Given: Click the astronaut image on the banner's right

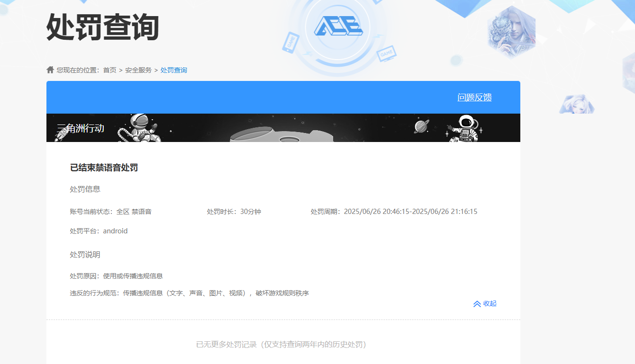Looking at the screenshot, I should [464, 128].
